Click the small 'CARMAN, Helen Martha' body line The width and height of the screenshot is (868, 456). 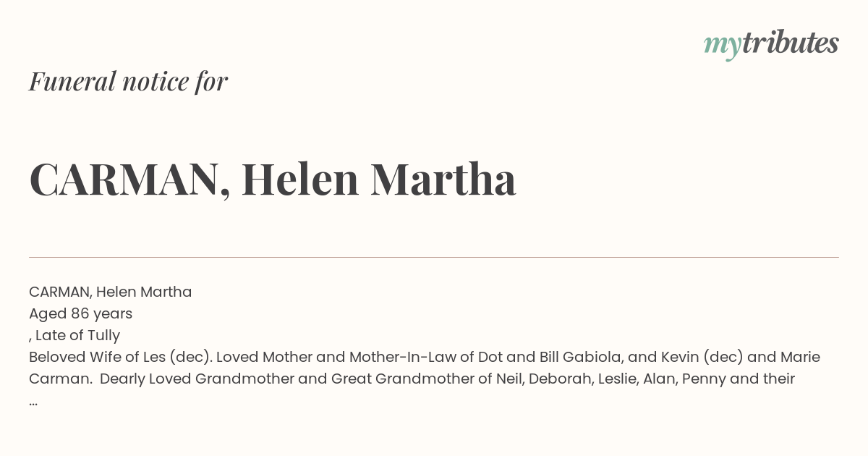(110, 292)
